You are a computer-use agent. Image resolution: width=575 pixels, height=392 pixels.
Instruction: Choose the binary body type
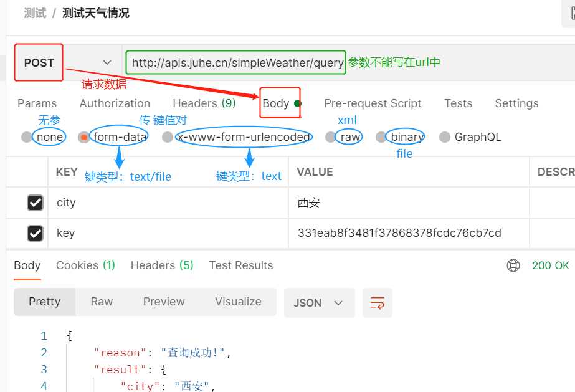tap(381, 136)
